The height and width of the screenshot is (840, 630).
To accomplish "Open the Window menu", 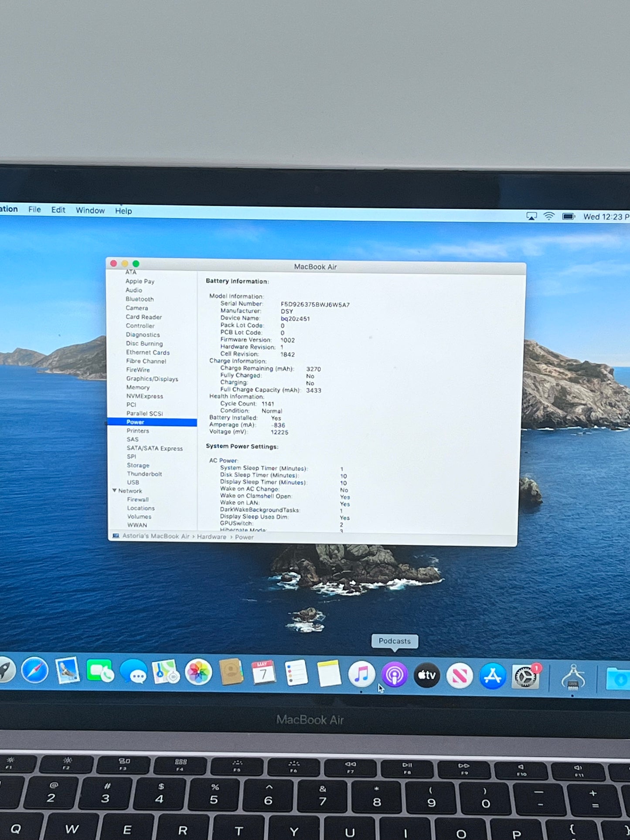I will coord(90,211).
